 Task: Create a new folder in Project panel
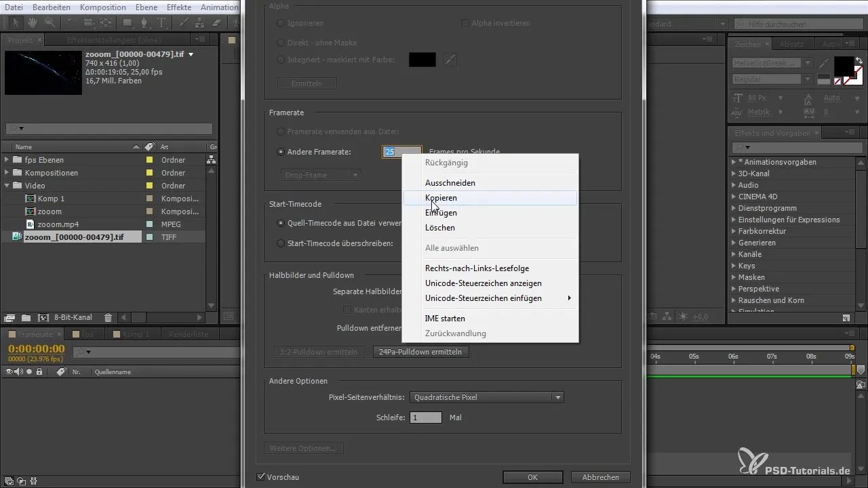[x=26, y=317]
